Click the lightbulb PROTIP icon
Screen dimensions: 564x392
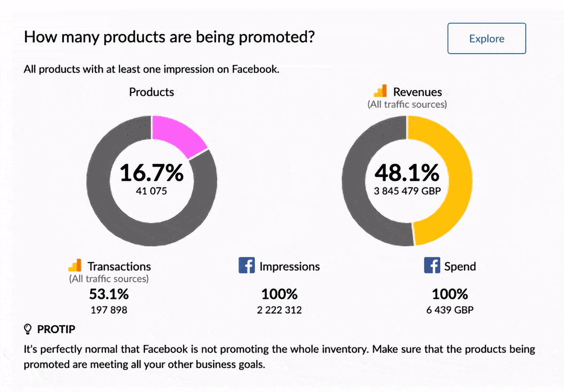pyautogui.click(x=28, y=329)
